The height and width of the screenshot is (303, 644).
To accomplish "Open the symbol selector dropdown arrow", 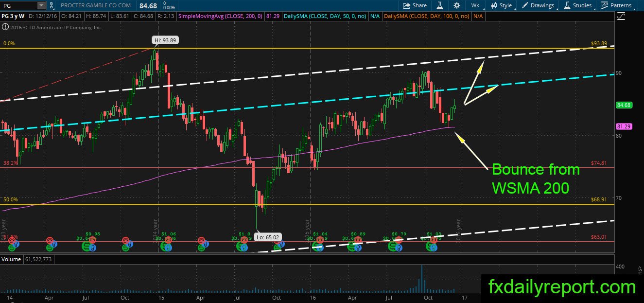I will coord(41,5).
